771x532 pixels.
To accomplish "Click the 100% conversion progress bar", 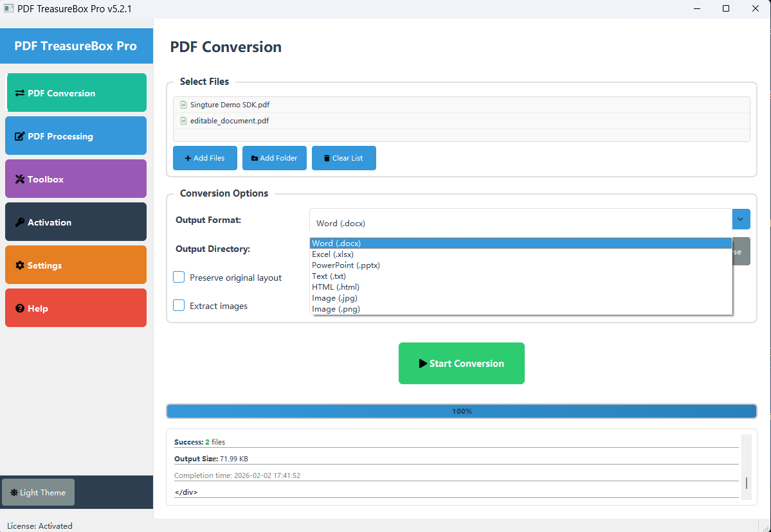I will (461, 411).
